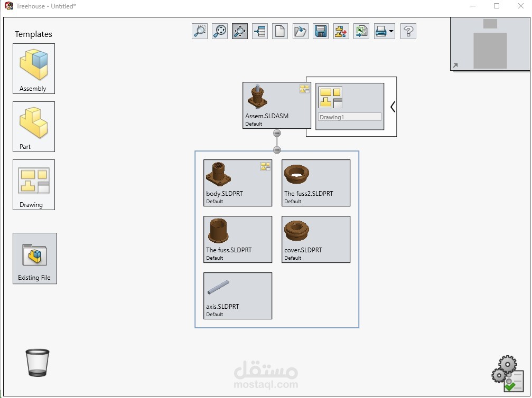The width and height of the screenshot is (532, 398).
Task: Click drawing indicator icon on Assem.SLDASM node
Action: [x=304, y=89]
